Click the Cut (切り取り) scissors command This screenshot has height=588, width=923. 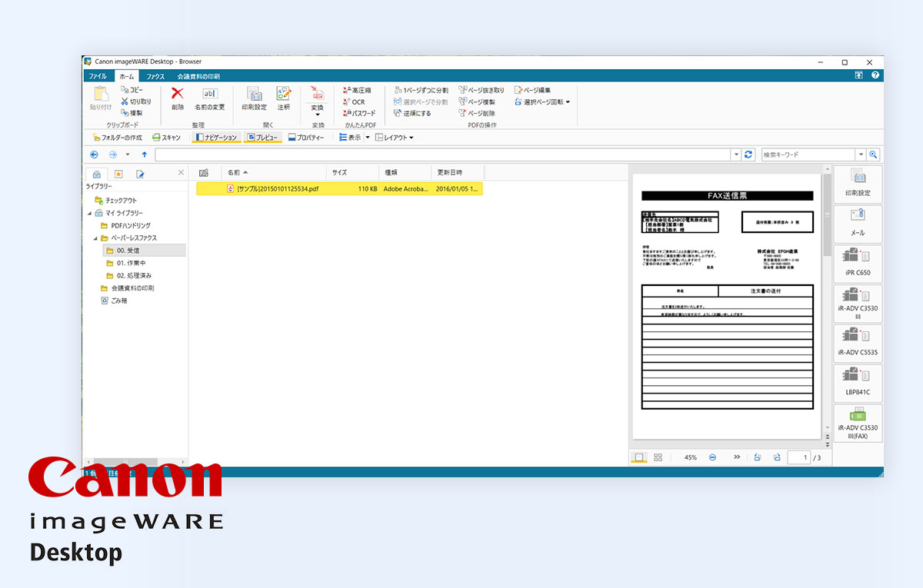pos(136,101)
